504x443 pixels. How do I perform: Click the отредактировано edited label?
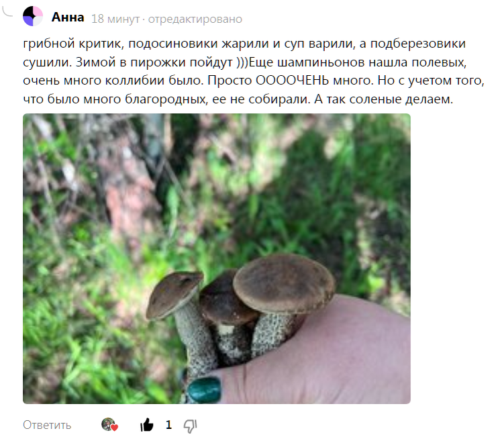pyautogui.click(x=195, y=19)
